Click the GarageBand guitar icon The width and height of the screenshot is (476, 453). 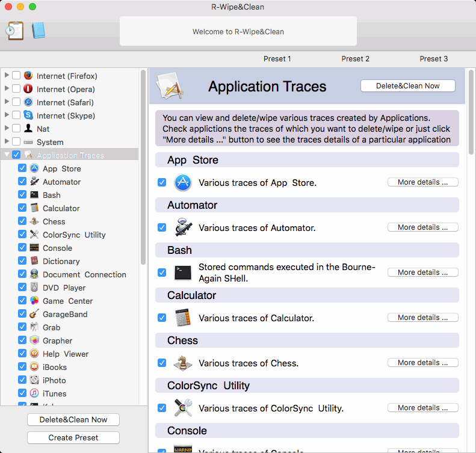click(34, 313)
